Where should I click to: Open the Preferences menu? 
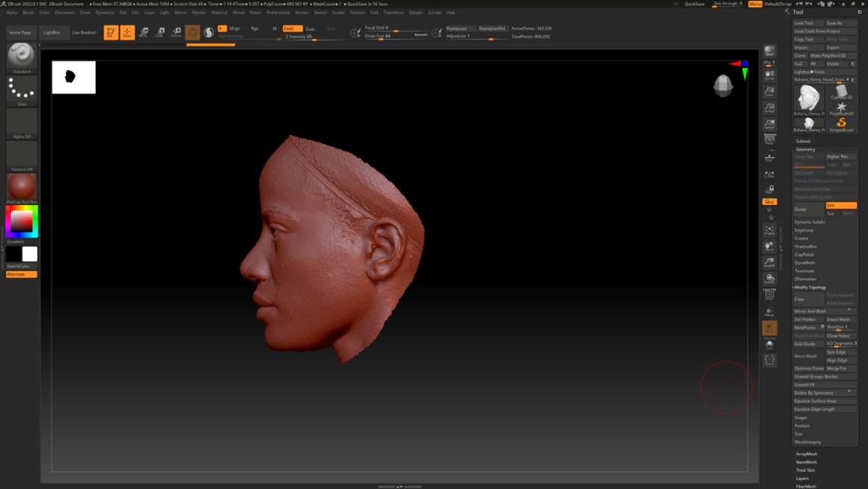coord(278,12)
